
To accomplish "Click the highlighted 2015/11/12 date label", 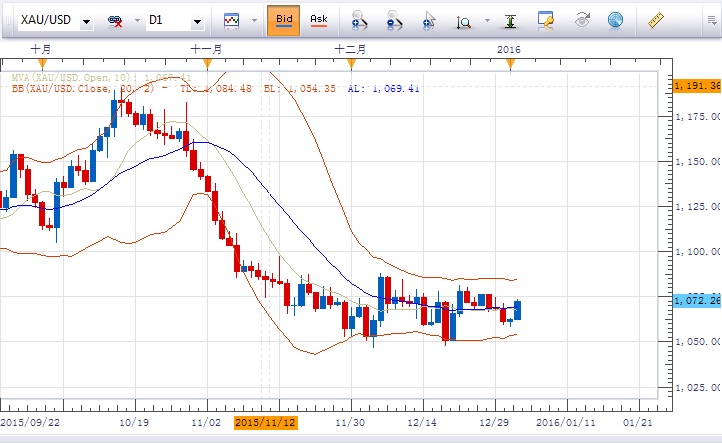I will click(266, 422).
